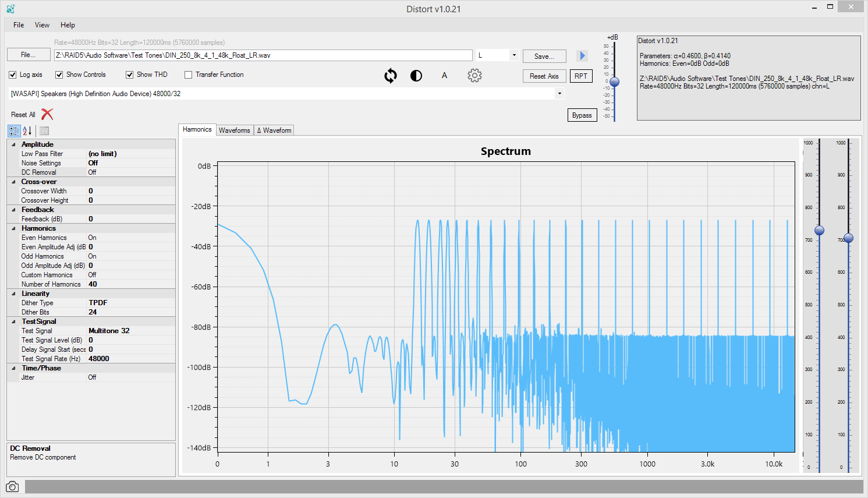
Task: Click the Save... button
Action: (x=544, y=56)
